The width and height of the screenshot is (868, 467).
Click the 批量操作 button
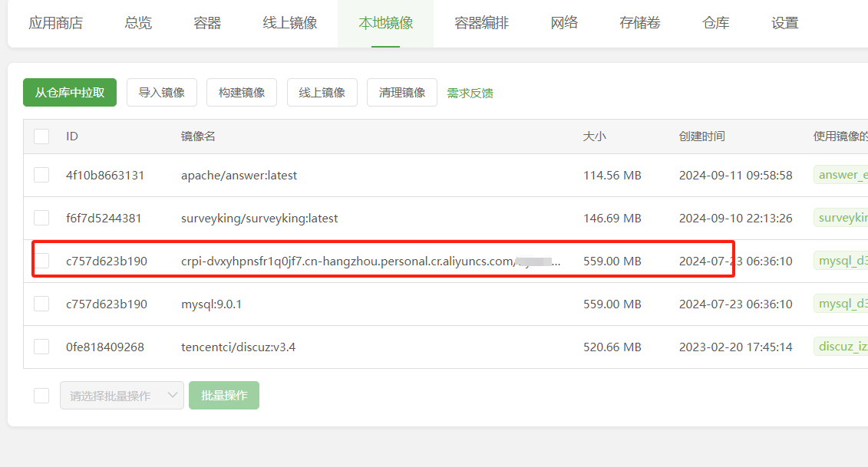(x=224, y=396)
